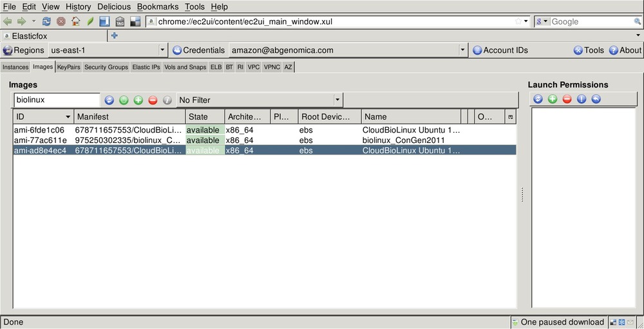Viewport: 644px width, 329px height.
Task: Click the green leaf toolbar icon
Action: [90, 21]
